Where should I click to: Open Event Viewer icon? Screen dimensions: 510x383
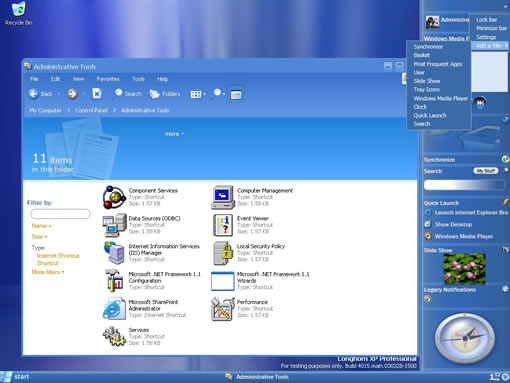pos(223,225)
